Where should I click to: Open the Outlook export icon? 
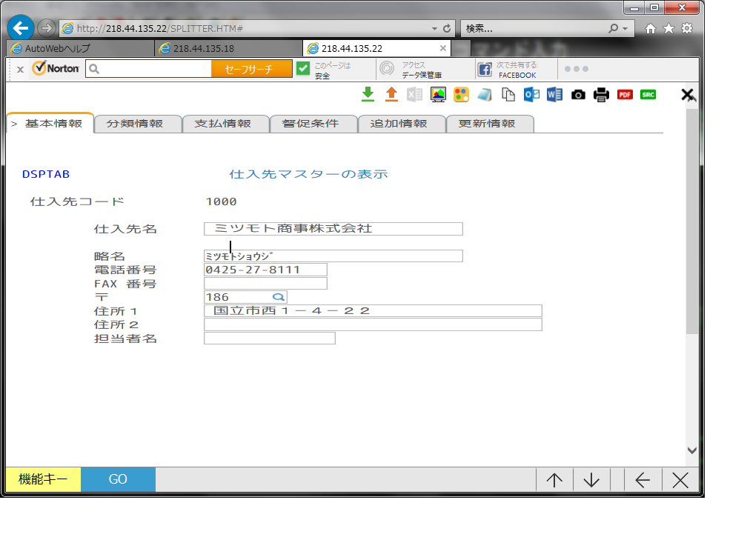click(x=531, y=94)
